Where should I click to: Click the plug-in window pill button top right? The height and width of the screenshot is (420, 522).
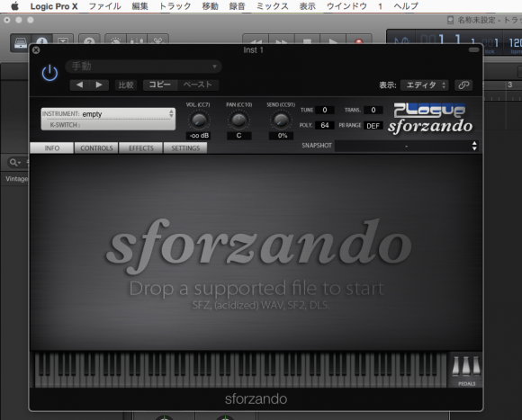tap(473, 49)
